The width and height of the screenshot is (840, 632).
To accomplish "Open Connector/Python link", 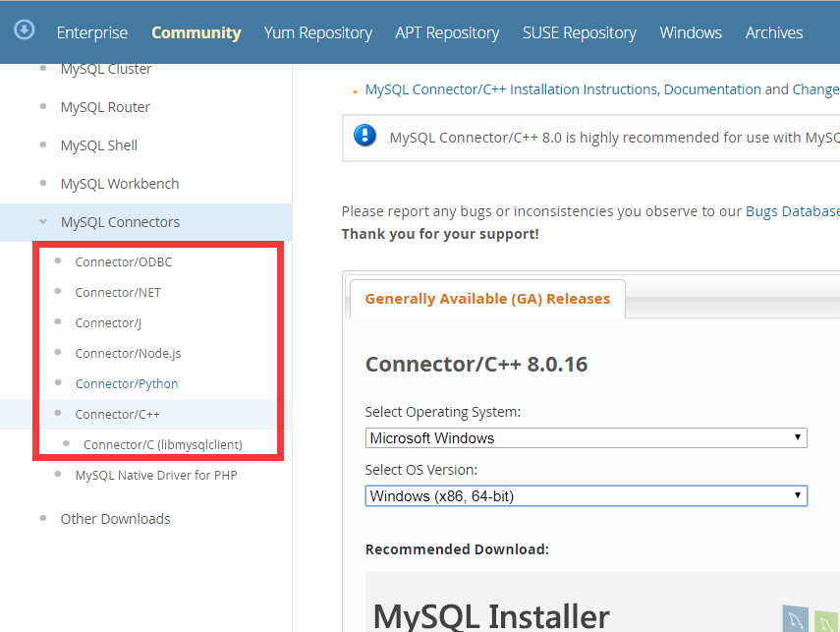I will 127,384.
